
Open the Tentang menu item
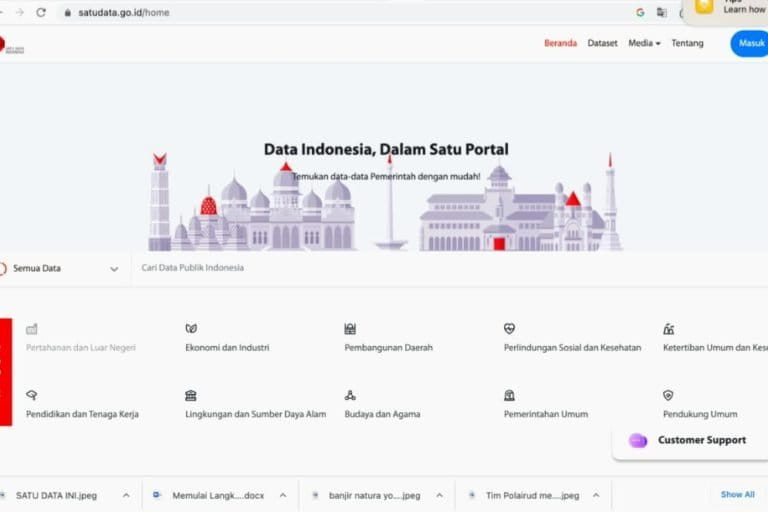[x=687, y=43]
